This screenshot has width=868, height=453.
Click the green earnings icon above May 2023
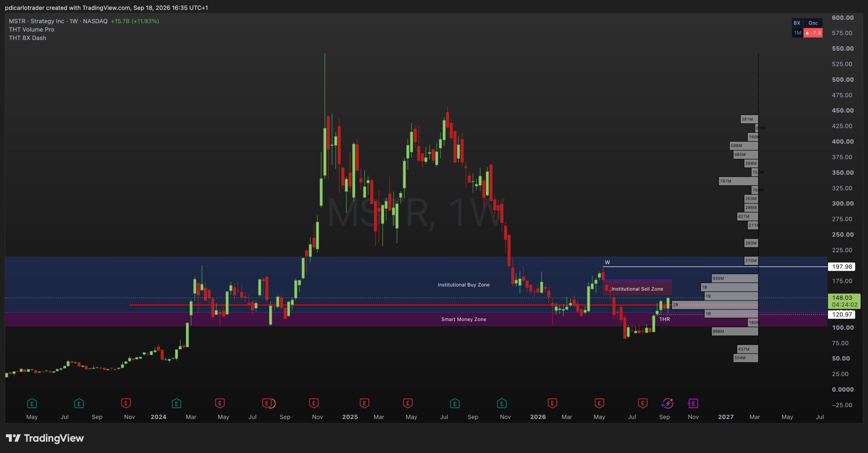point(32,403)
